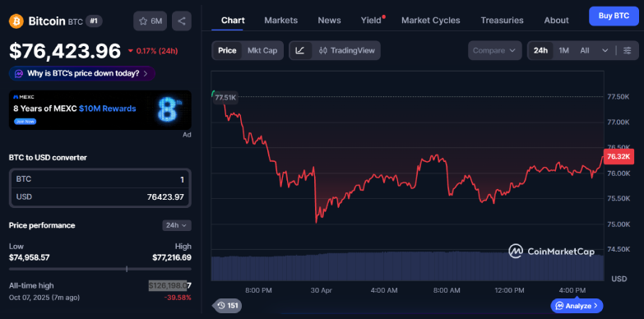Switch to the News tab
Image resolution: width=644 pixels, height=319 pixels.
coord(329,20)
